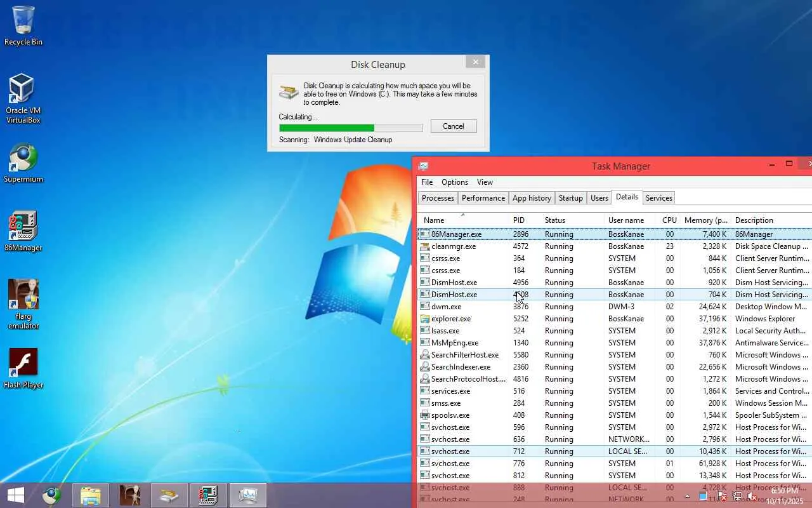Select the flarg emulator desktop shortcut
This screenshot has width=812, height=508.
pos(23,305)
